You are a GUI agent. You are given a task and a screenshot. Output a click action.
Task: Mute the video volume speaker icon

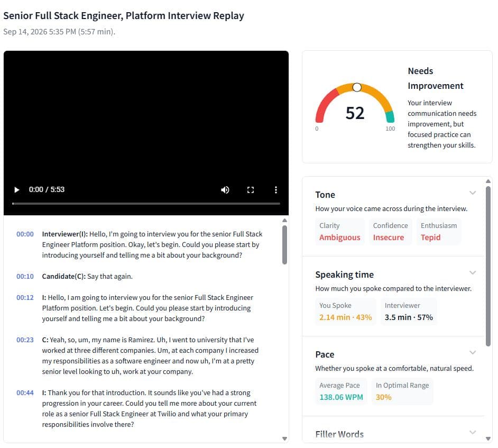[x=225, y=190]
